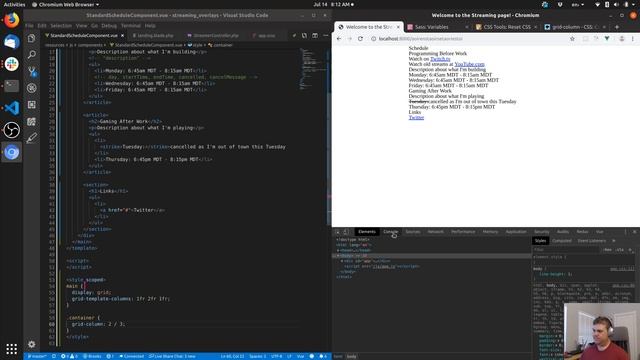Collapse the div id app element
This screenshot has width=640, height=360.
(342, 261)
